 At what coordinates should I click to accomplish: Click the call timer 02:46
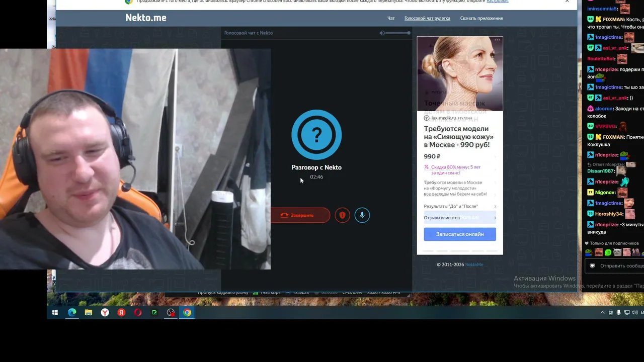[316, 177]
